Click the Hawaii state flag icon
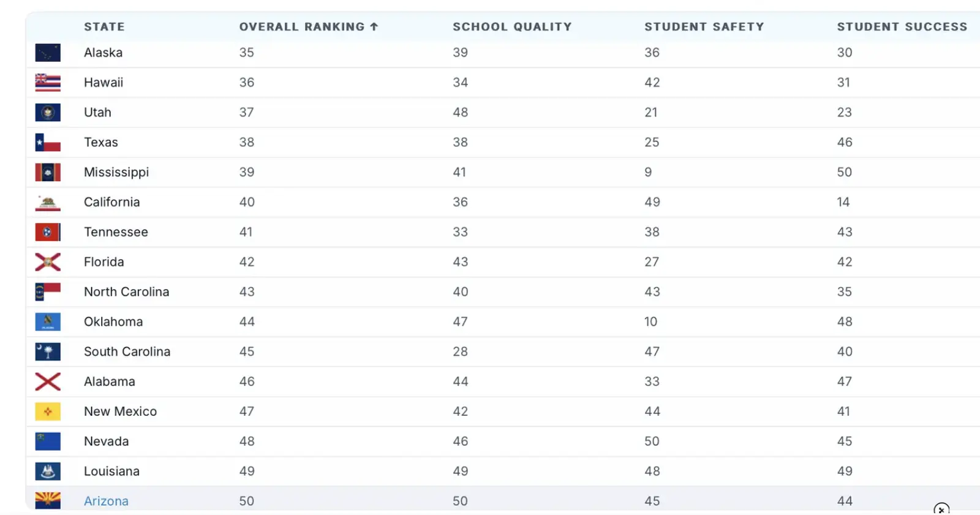The image size is (980, 515). (48, 83)
